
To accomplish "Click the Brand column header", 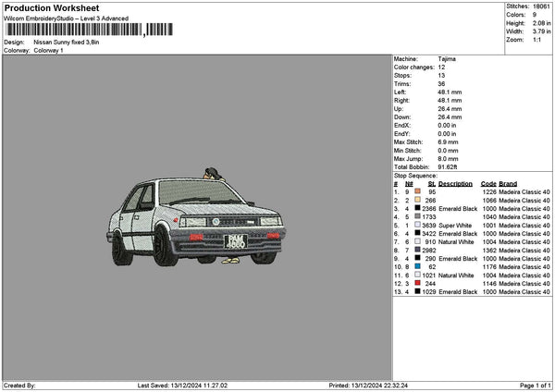I will point(508,183).
